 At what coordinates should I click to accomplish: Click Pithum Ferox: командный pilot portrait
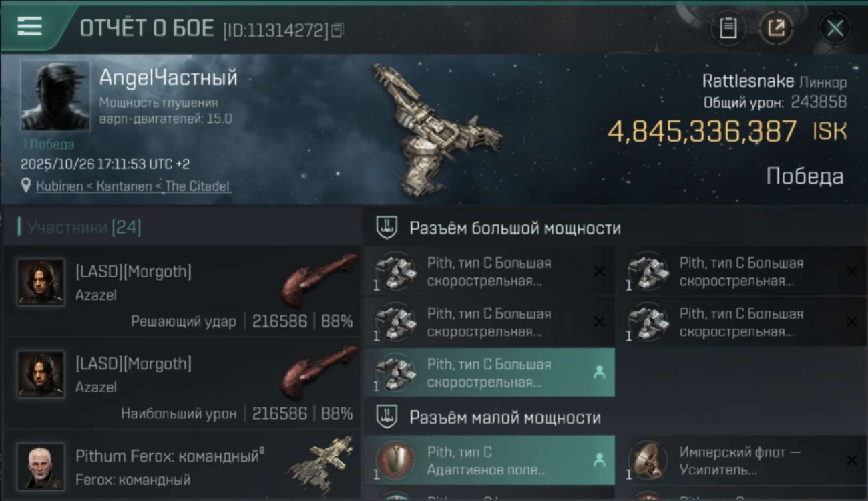tap(41, 466)
